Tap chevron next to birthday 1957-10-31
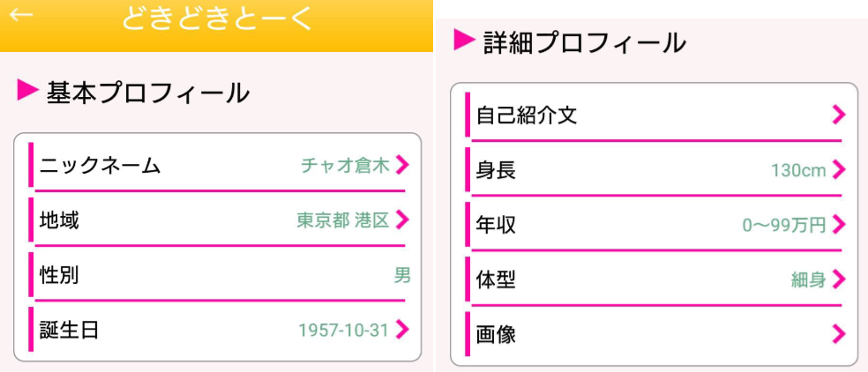Image resolution: width=868 pixels, height=372 pixels. (x=402, y=330)
